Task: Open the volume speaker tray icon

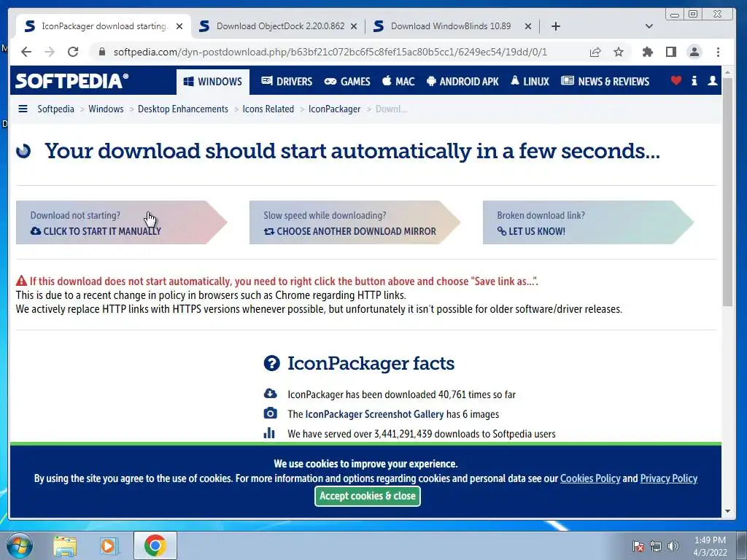Action: click(x=673, y=546)
